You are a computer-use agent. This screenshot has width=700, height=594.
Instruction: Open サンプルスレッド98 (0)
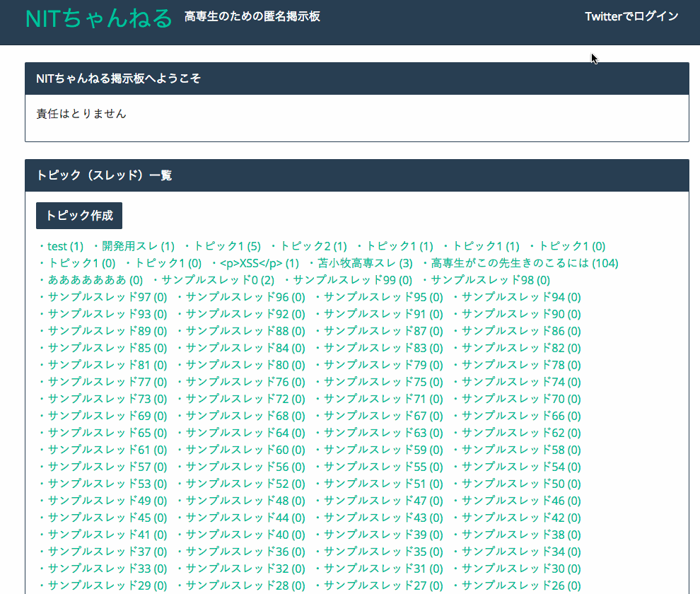(491, 280)
